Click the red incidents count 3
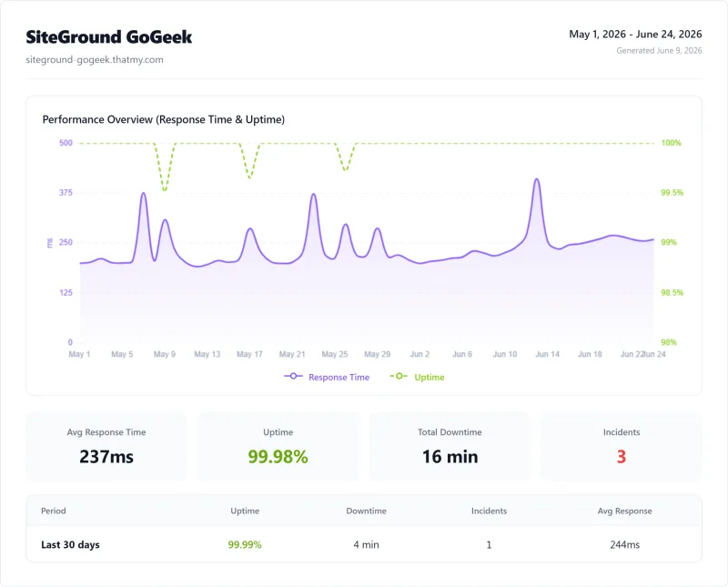Screen dimensions: 728x587 [622, 457]
